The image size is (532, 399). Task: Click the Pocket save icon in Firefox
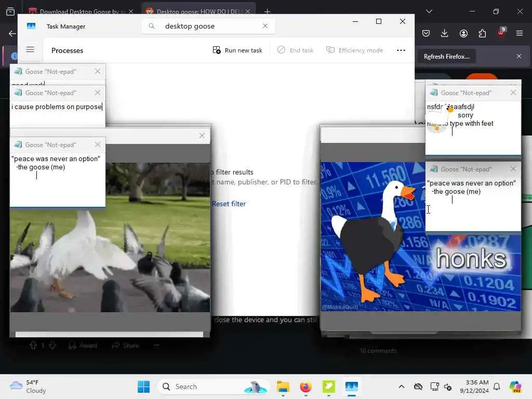[426, 33]
